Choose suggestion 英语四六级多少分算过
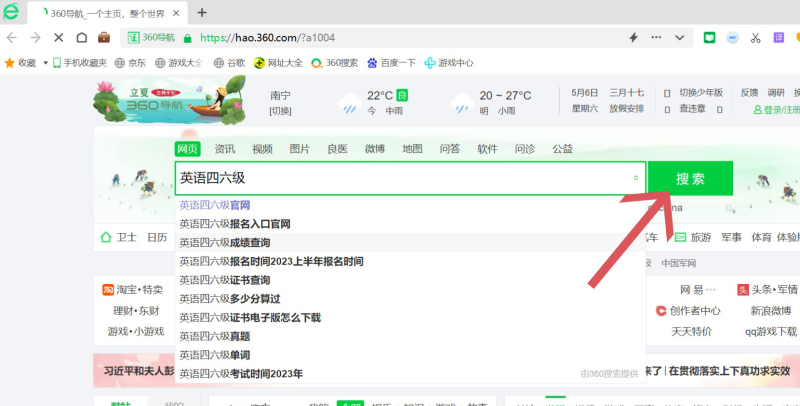This screenshot has width=800, height=406. [x=410, y=299]
